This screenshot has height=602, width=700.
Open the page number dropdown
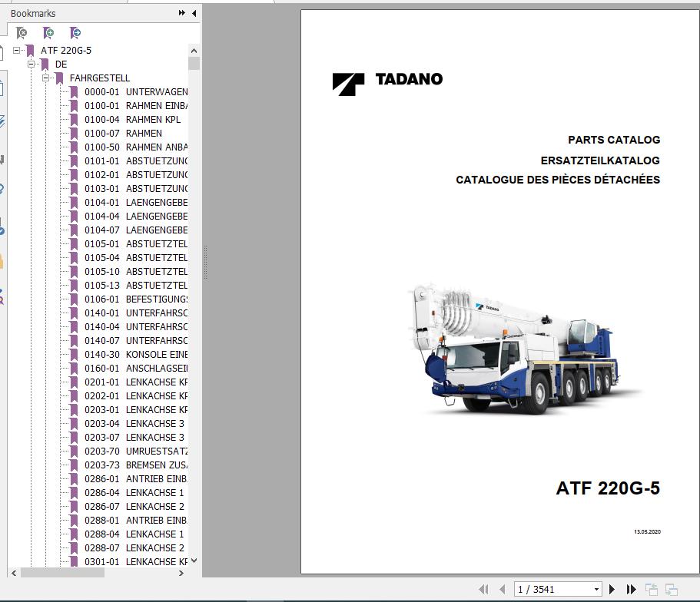click(x=596, y=590)
